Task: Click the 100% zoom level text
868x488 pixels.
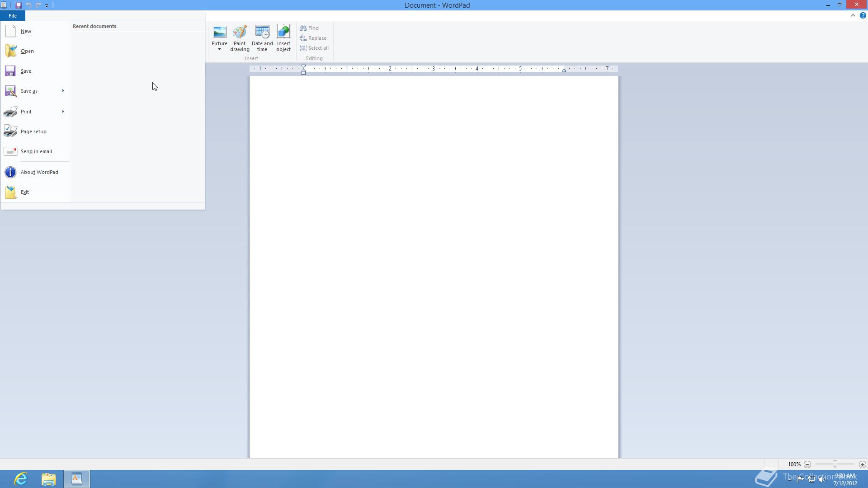Action: [x=794, y=465]
